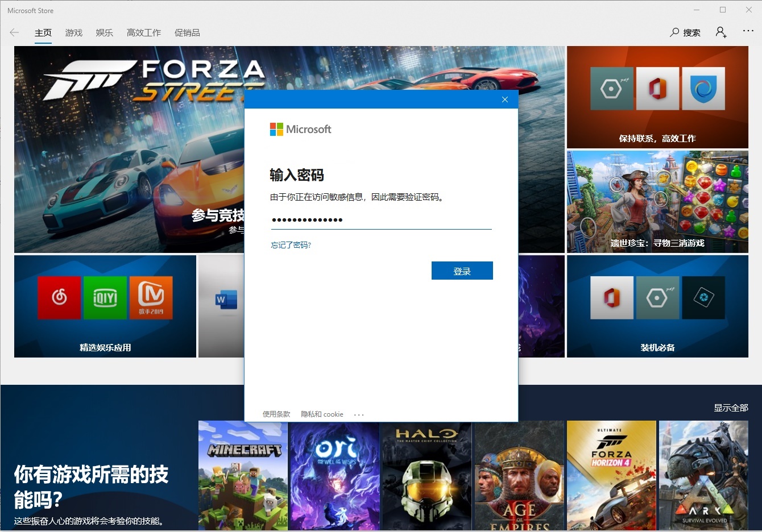The image size is (762, 532).
Task: Select the 主页 tab
Action: [43, 33]
